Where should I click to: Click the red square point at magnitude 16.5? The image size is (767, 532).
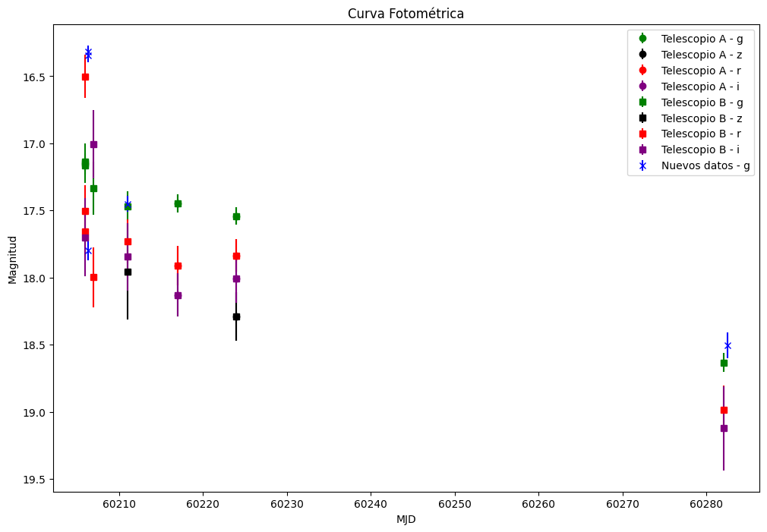[x=85, y=77]
